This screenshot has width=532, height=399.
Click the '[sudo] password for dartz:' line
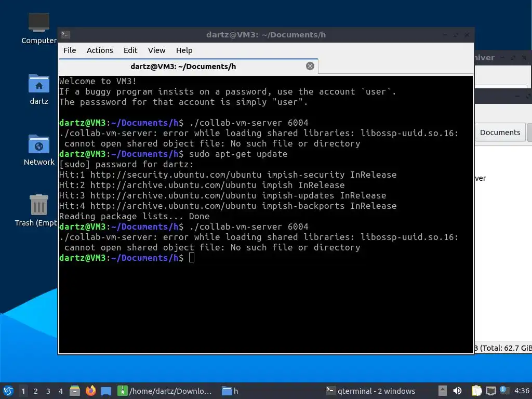coord(127,165)
